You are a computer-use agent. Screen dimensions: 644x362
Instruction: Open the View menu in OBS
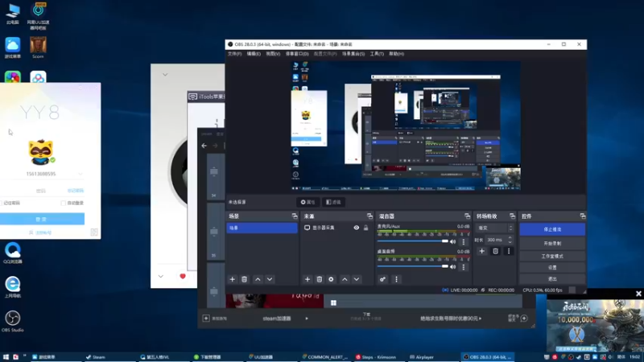tap(273, 54)
